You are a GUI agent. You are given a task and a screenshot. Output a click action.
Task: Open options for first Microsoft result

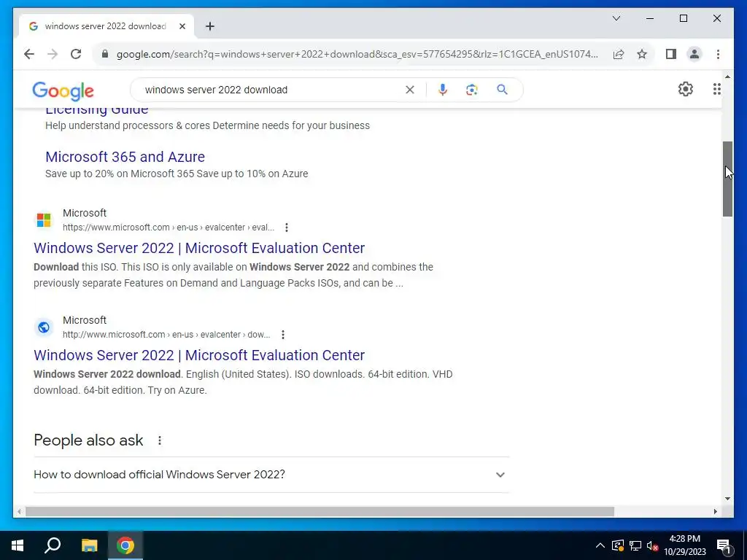286,227
